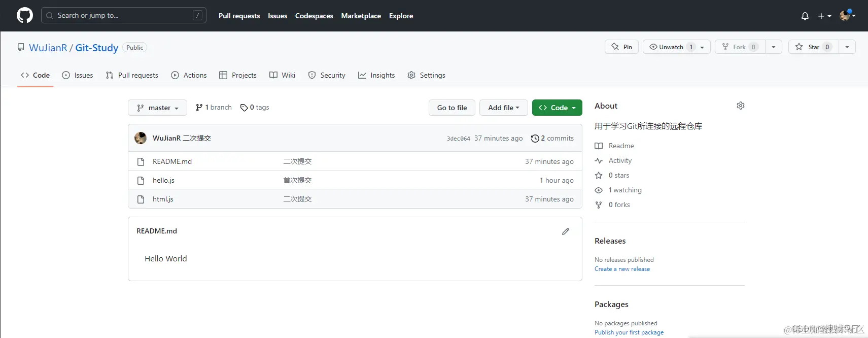Click the Fork button
The image size is (868, 338).
740,47
